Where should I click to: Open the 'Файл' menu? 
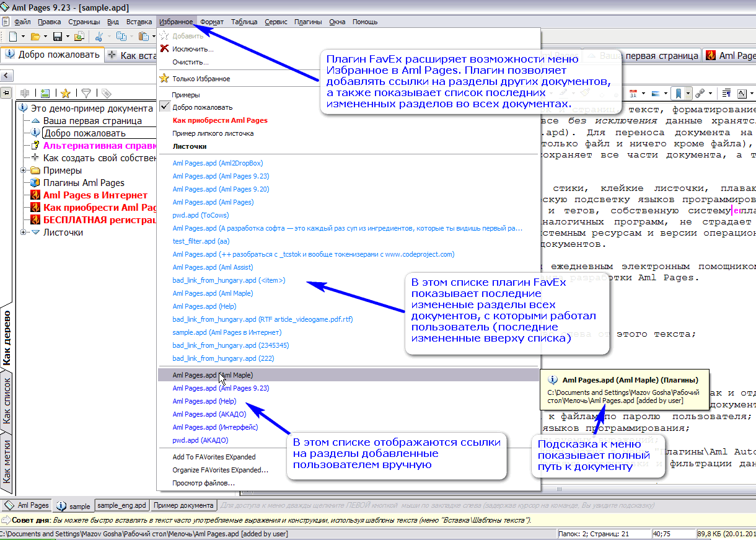click(22, 22)
